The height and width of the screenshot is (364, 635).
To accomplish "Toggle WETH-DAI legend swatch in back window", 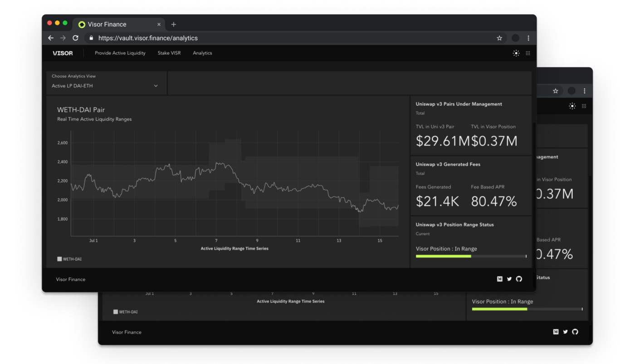I will tap(116, 312).
